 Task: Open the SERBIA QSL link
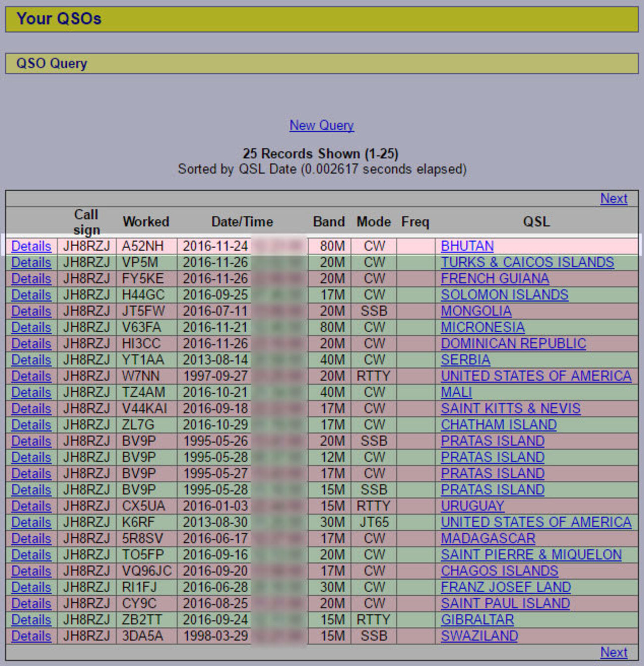point(465,360)
